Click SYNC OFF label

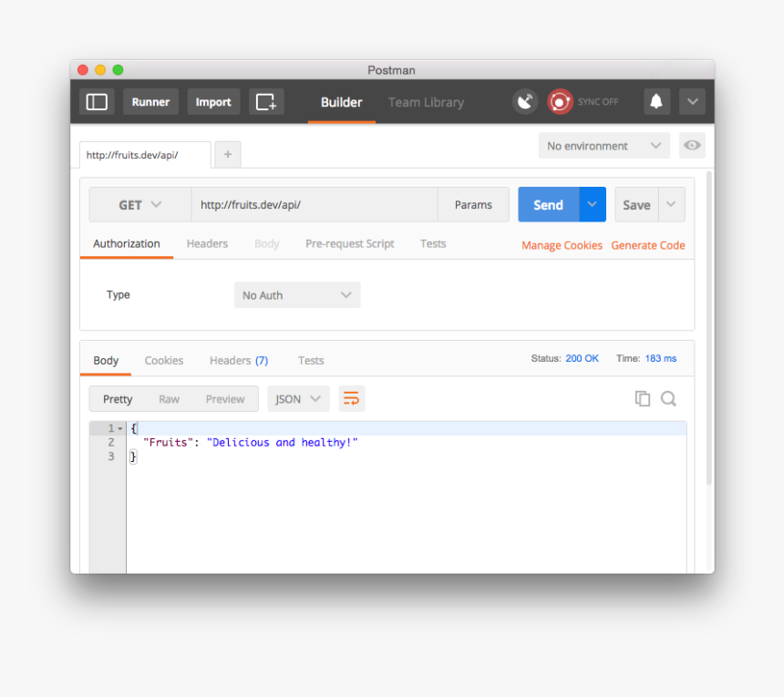point(598,102)
